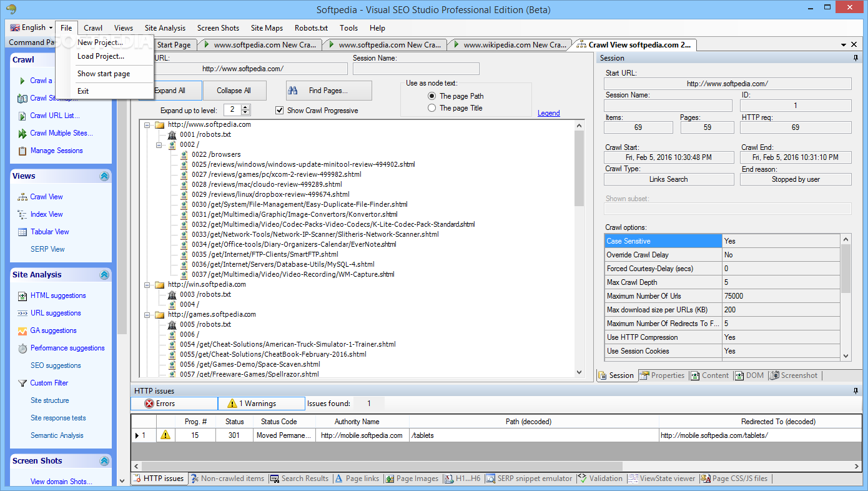This screenshot has width=868, height=491.
Task: Click the Crawl View tree icon
Action: (22, 197)
